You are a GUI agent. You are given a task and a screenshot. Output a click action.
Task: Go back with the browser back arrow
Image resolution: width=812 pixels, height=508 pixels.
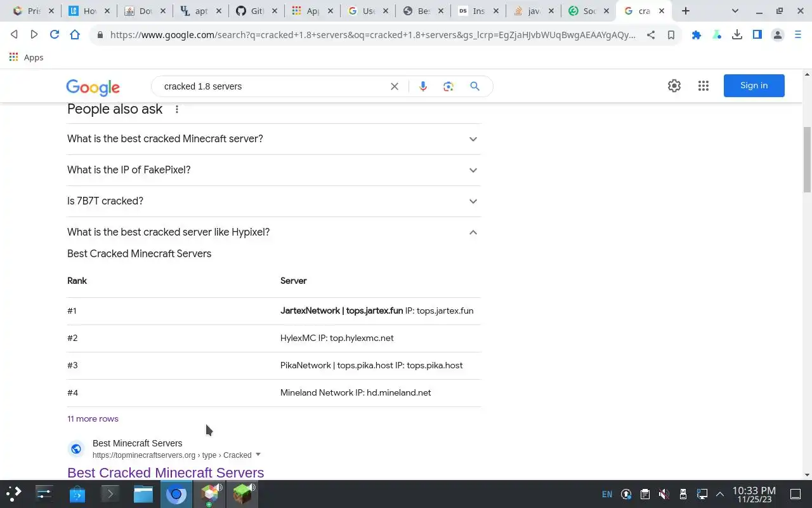[14, 35]
